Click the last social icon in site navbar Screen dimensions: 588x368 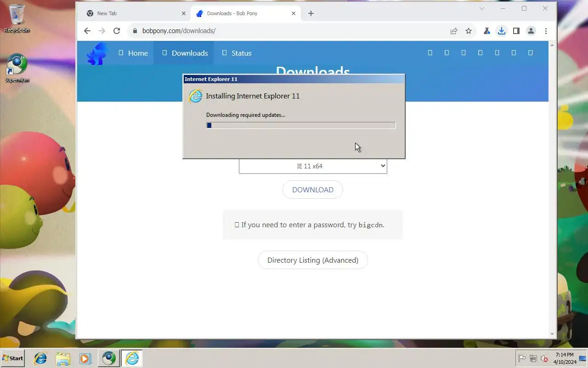tap(531, 53)
